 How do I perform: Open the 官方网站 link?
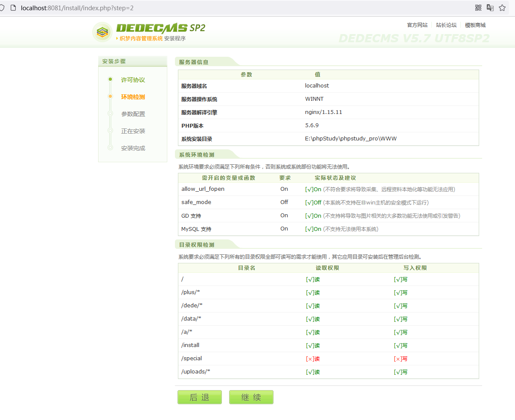417,25
